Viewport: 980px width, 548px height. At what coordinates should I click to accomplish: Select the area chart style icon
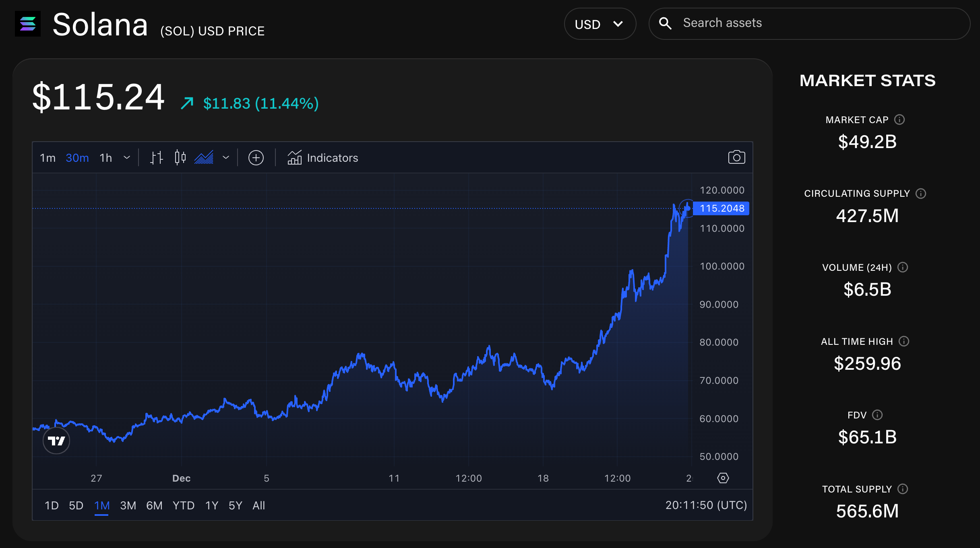click(x=204, y=158)
